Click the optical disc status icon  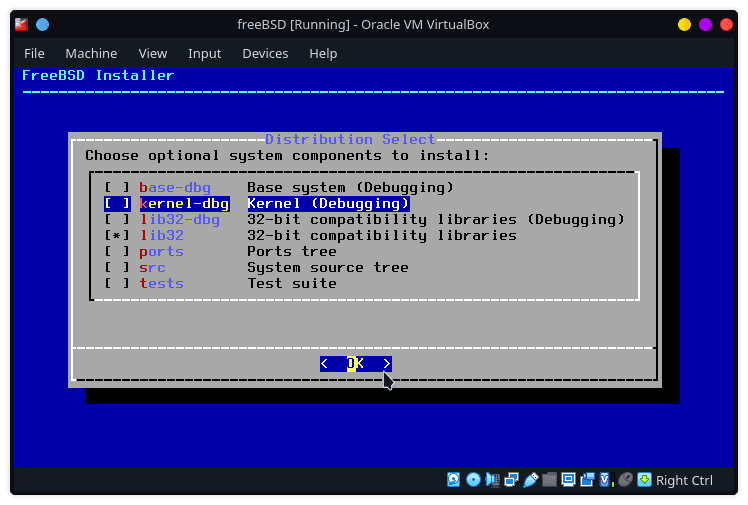point(473,480)
